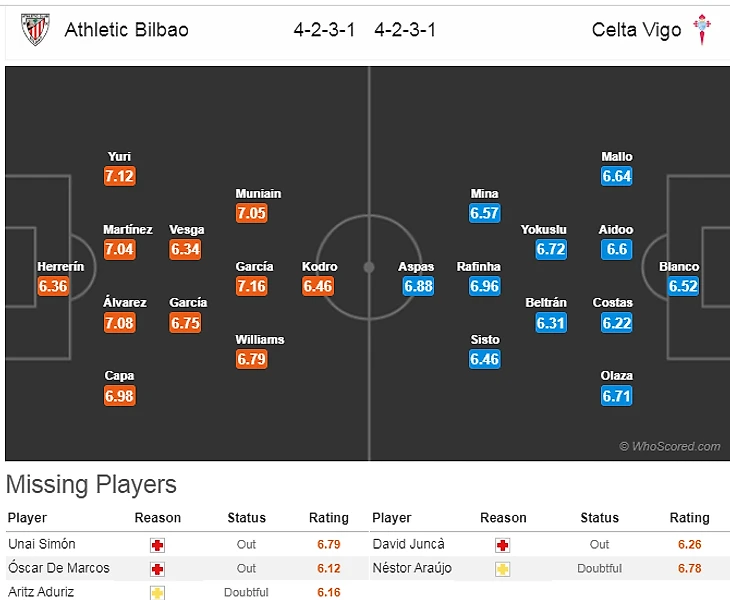Click Unai Simón's red injury icon

[157, 545]
